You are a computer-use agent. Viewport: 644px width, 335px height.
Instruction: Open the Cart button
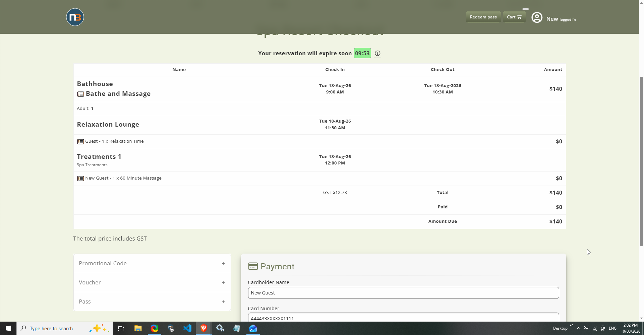[x=514, y=17]
